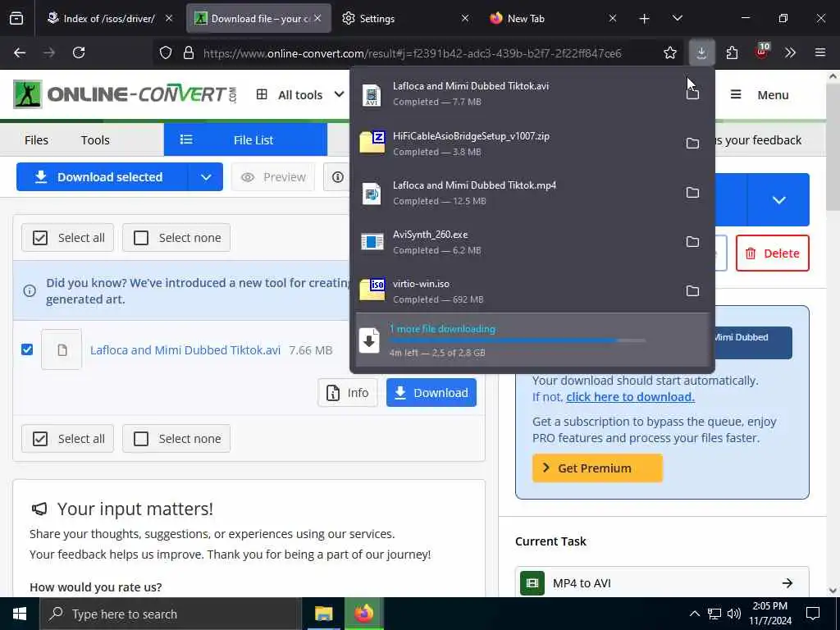Click upper Select all checkbox button
This screenshot has width=840, height=630.
click(67, 237)
